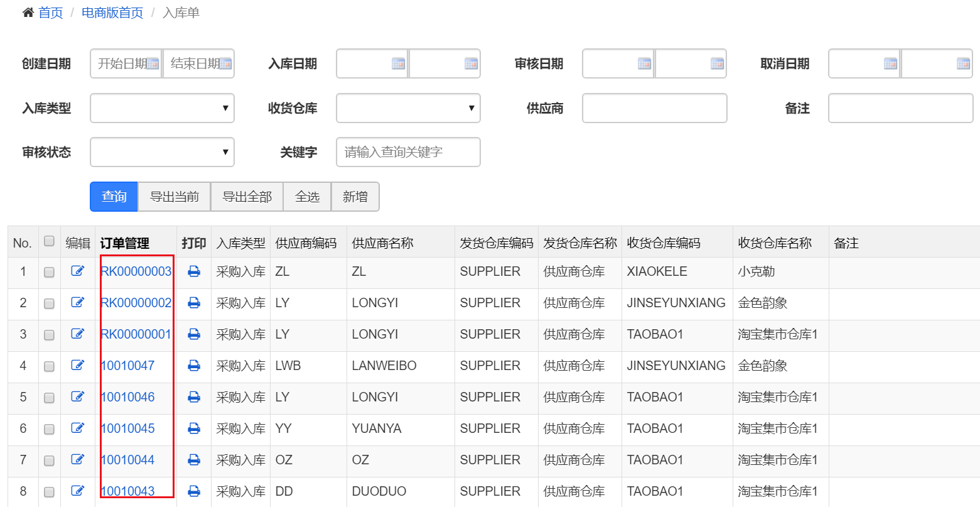Check the select-all checkbox in the table header
This screenshot has height=507, width=980.
(49, 239)
